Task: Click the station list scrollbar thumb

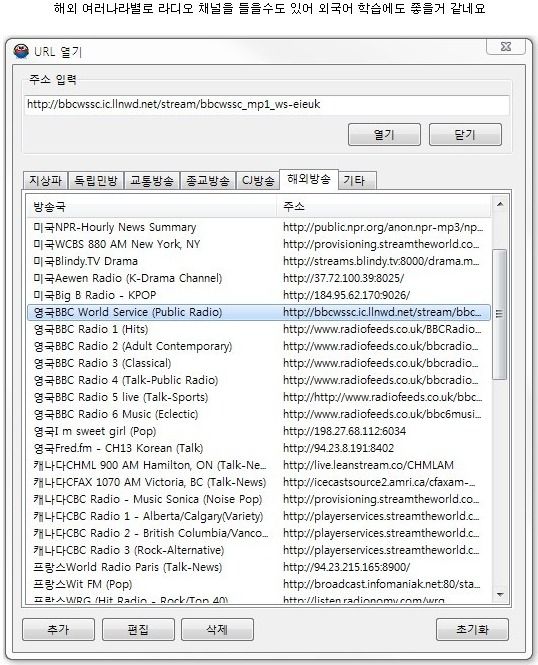Action: [x=499, y=314]
